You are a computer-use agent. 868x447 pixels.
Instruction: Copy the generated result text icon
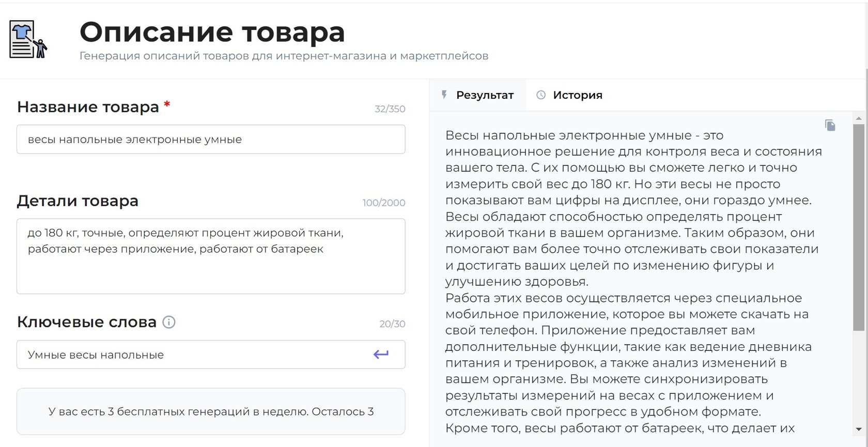[x=830, y=125]
